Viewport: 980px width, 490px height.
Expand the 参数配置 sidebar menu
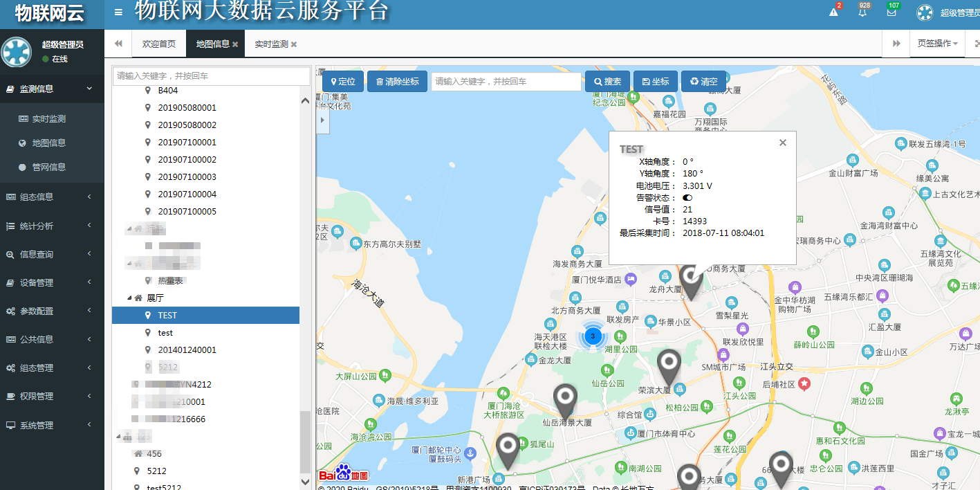pyautogui.click(x=52, y=311)
